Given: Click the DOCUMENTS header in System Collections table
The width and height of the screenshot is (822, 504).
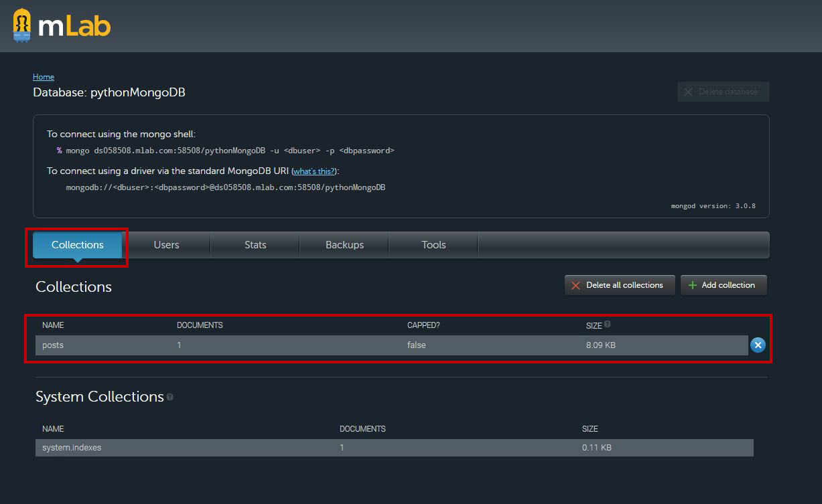Looking at the screenshot, I should coord(362,429).
